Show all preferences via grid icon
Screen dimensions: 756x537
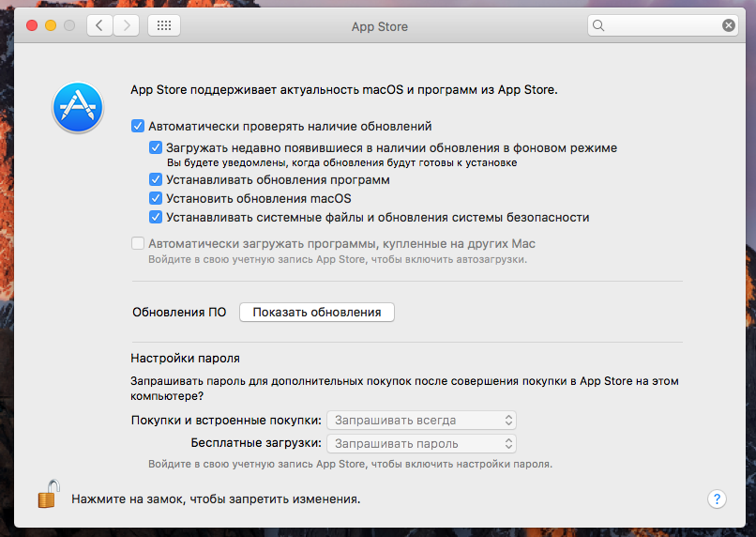[x=164, y=25]
